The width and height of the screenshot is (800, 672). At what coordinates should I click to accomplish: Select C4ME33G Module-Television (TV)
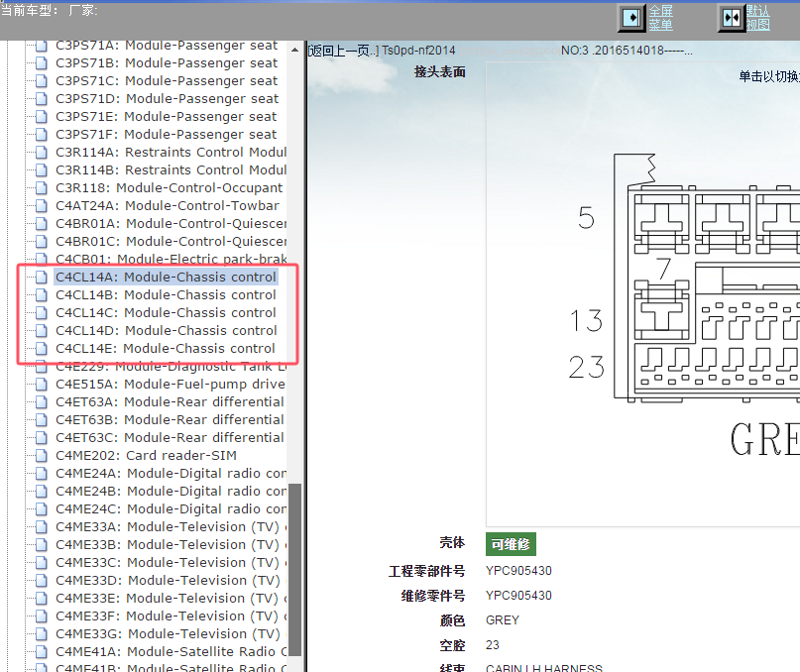click(x=171, y=634)
